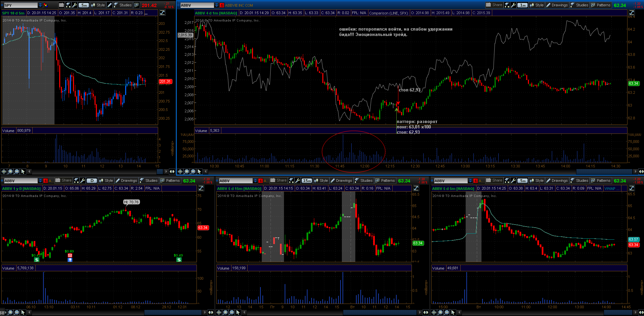The width and height of the screenshot is (644, 316).
Task: Open Patterns menu on ABBV 1m chart
Action: click(601, 5)
